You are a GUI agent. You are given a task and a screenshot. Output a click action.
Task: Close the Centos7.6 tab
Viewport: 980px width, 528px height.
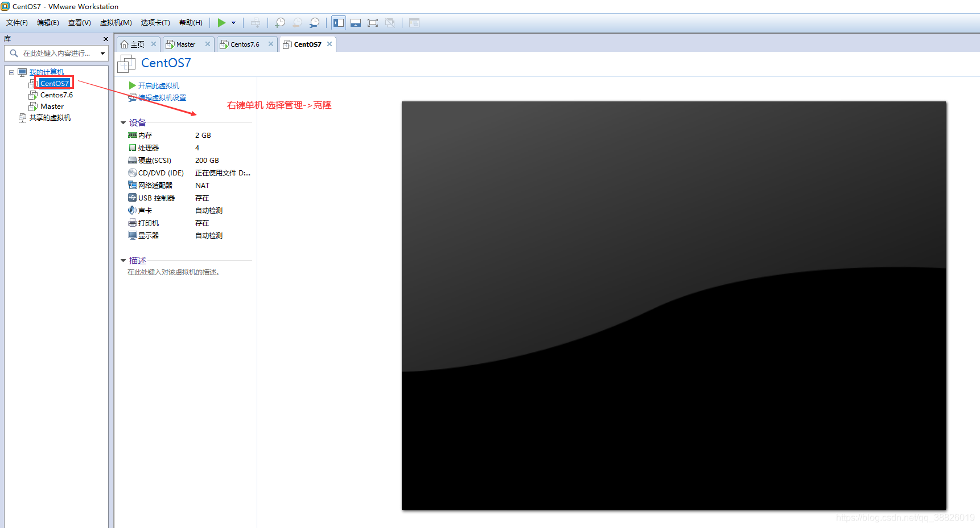tap(271, 44)
